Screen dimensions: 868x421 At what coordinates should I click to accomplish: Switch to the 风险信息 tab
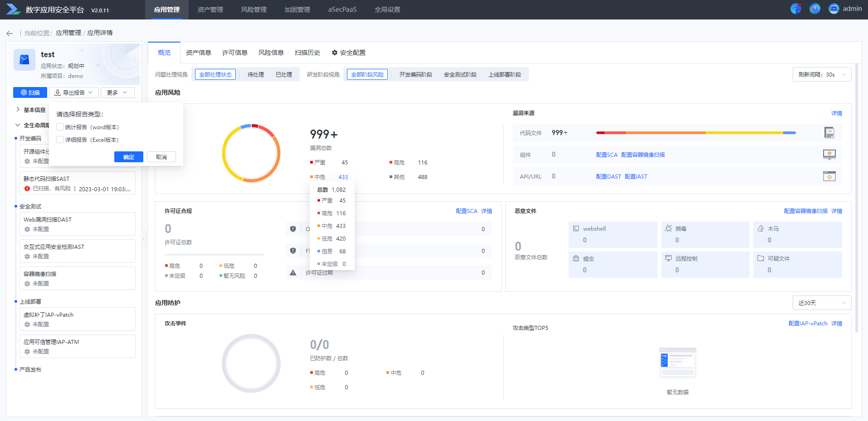tap(271, 53)
